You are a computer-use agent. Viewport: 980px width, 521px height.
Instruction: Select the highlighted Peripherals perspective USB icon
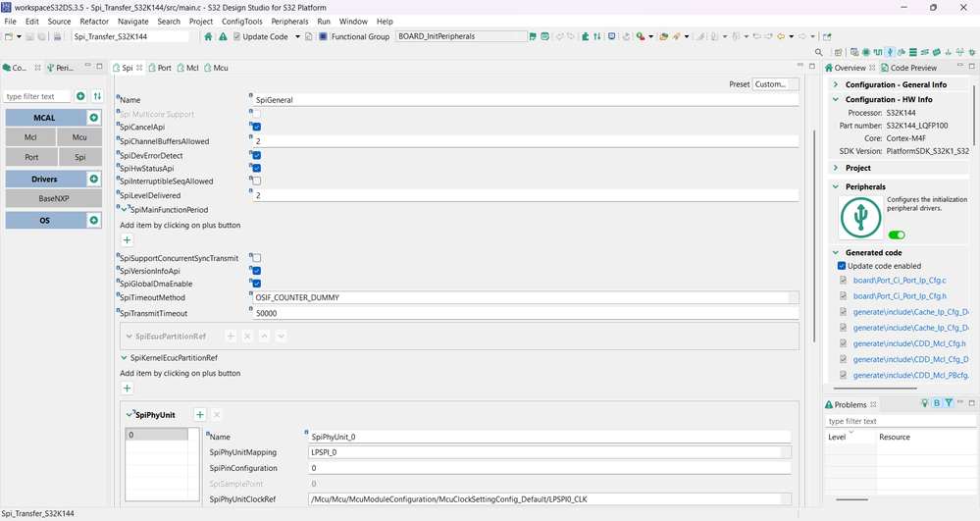point(890,52)
